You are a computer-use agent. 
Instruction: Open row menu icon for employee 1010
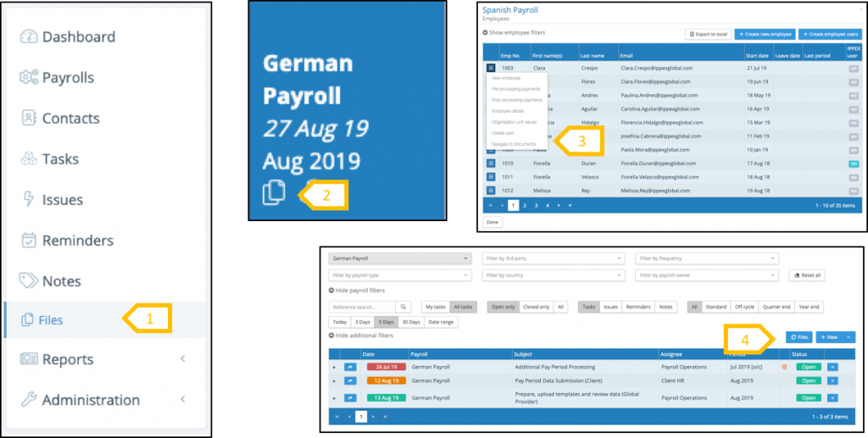click(492, 163)
